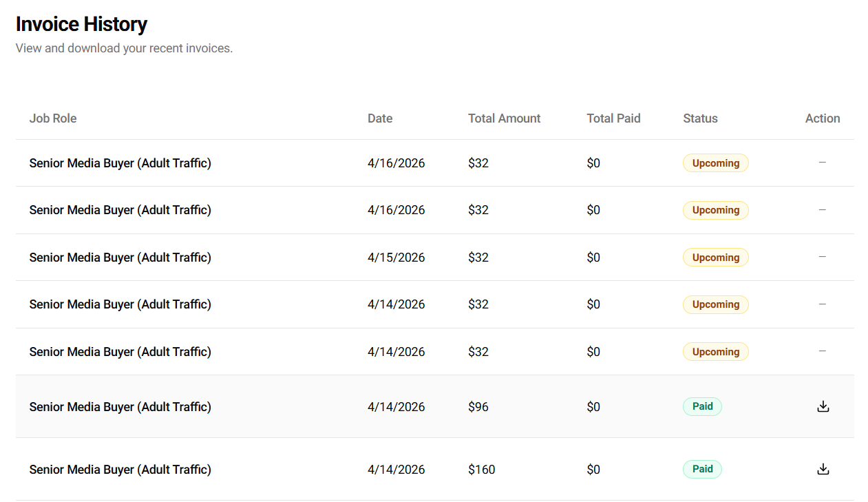868x502 pixels.
Task: Sort by the Date column header
Action: pyautogui.click(x=380, y=118)
